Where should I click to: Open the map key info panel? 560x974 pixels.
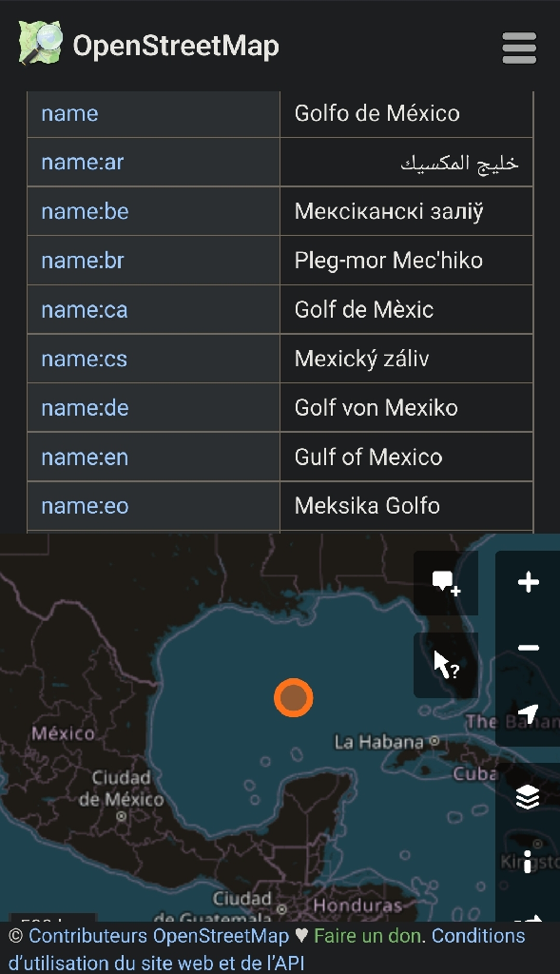pos(529,861)
